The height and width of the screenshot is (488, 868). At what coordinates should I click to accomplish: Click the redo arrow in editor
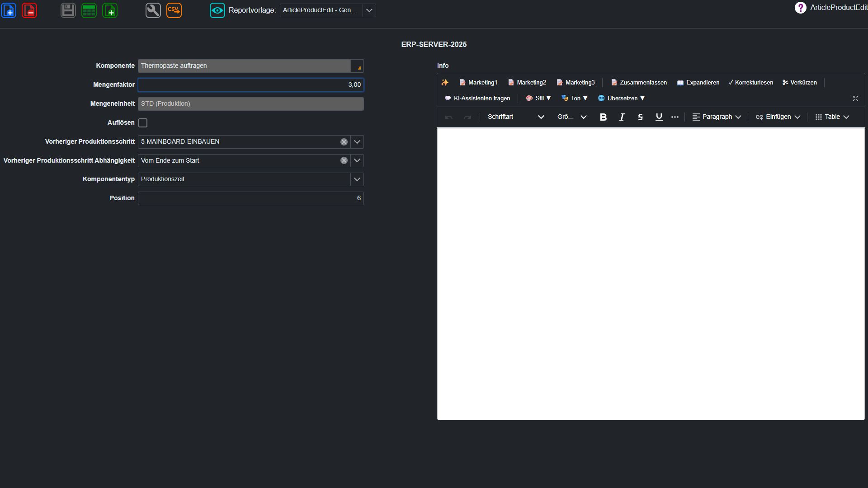pos(467,117)
